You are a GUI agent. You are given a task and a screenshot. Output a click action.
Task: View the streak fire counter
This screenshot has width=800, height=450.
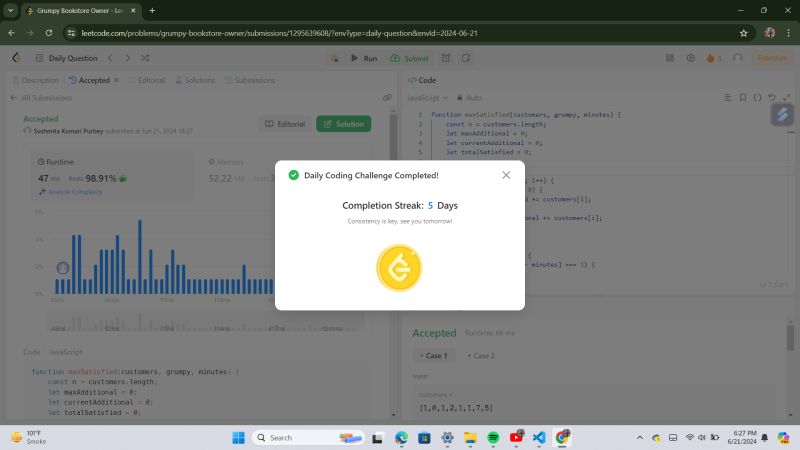(x=714, y=58)
